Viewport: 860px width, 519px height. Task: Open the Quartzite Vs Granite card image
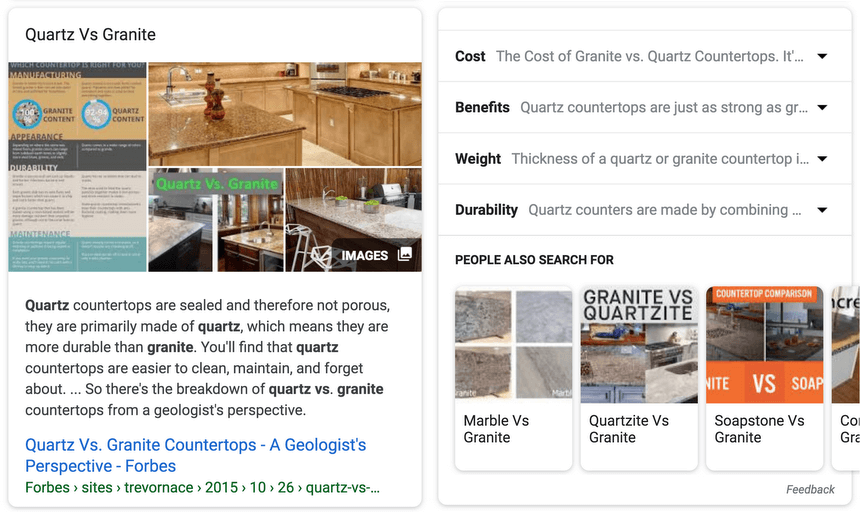pos(638,344)
